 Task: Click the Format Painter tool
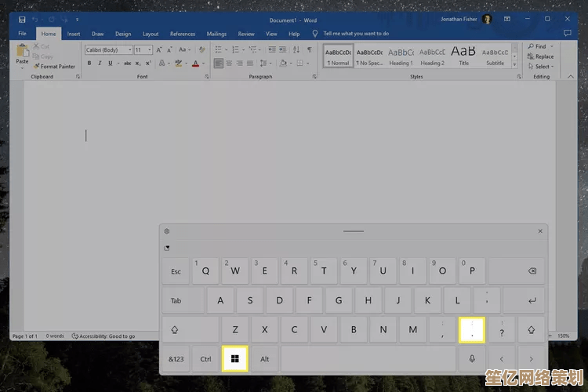tap(54, 67)
